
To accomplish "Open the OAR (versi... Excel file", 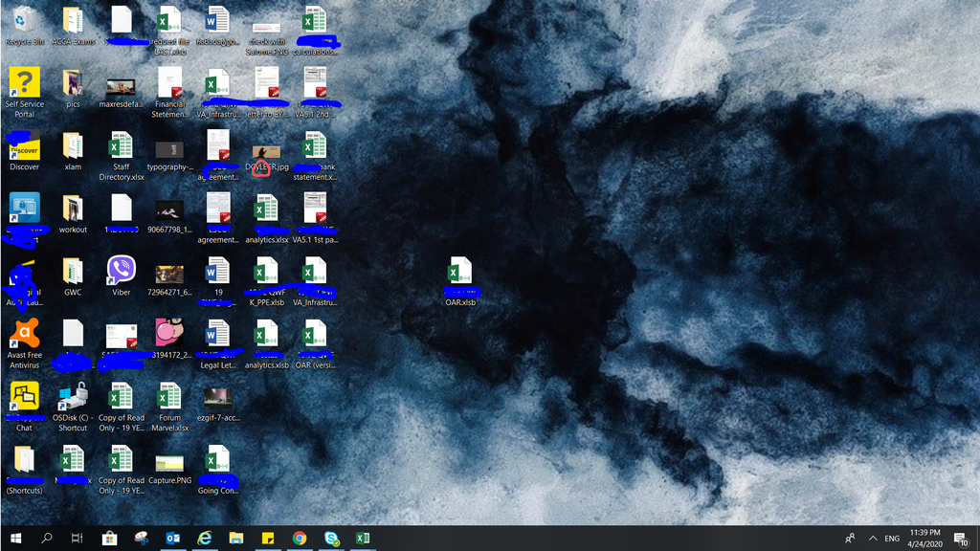I will point(315,343).
